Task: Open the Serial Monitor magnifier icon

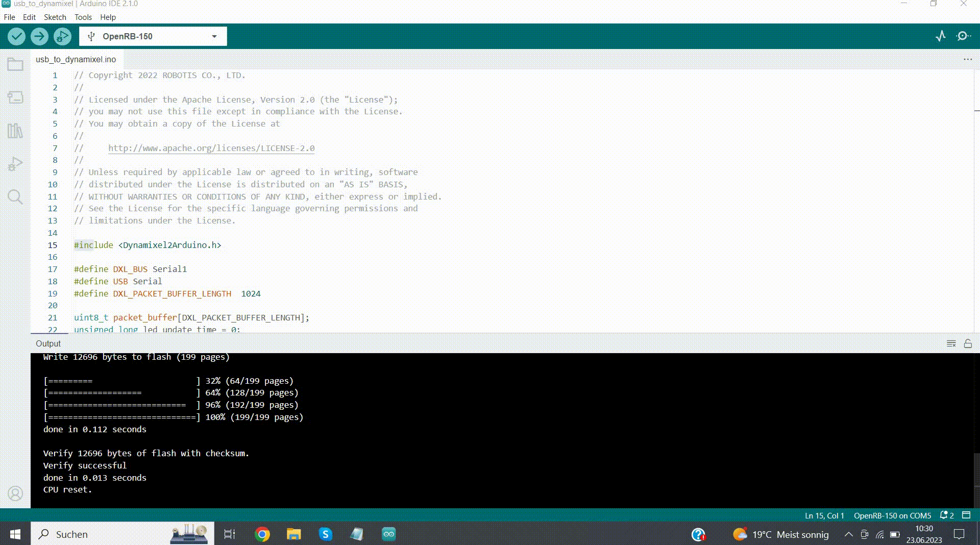Action: pos(963,36)
